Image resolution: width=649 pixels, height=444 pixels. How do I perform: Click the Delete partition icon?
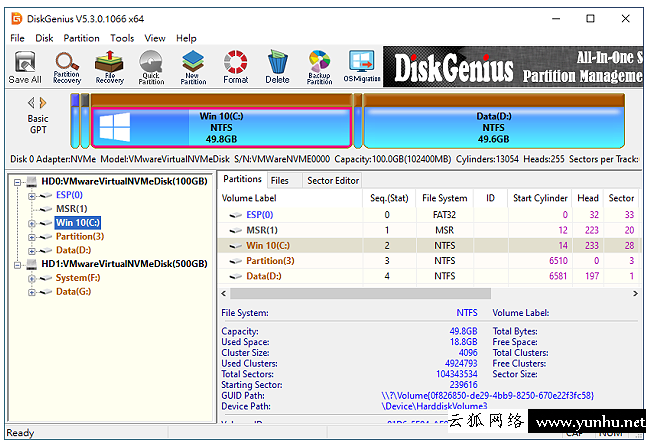(277, 67)
